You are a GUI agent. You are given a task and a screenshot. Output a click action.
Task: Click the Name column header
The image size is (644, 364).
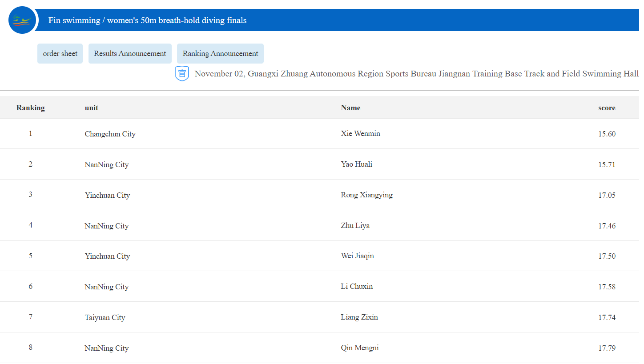[350, 108]
